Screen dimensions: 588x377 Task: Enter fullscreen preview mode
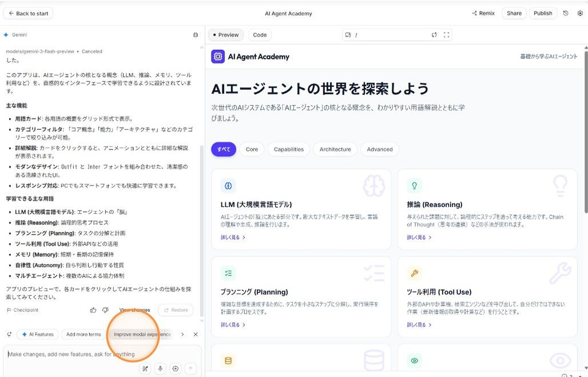tap(447, 35)
